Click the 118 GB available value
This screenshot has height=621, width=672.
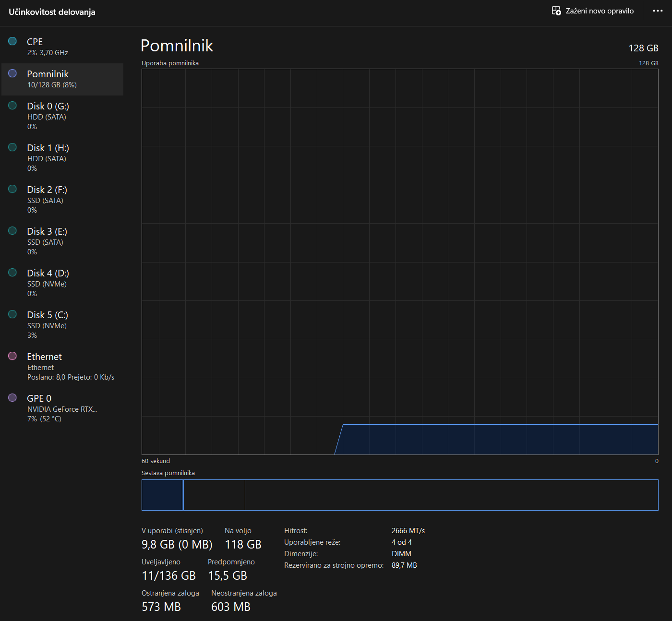(243, 544)
